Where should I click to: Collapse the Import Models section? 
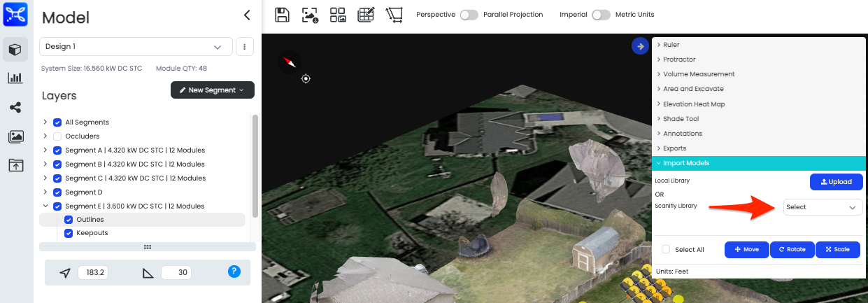pos(759,163)
